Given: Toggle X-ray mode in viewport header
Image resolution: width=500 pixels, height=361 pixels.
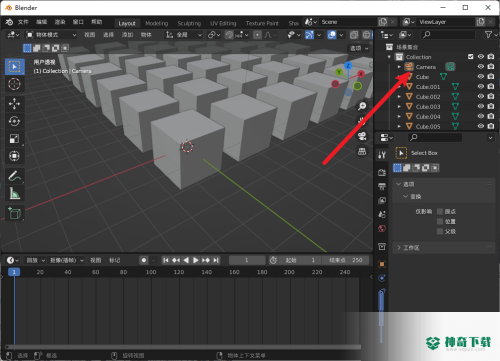Looking at the screenshot, I should [354, 35].
